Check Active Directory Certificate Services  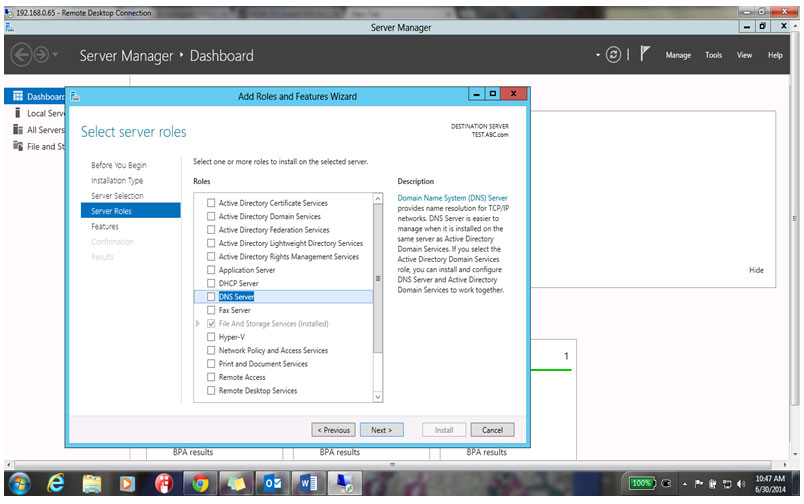point(211,203)
